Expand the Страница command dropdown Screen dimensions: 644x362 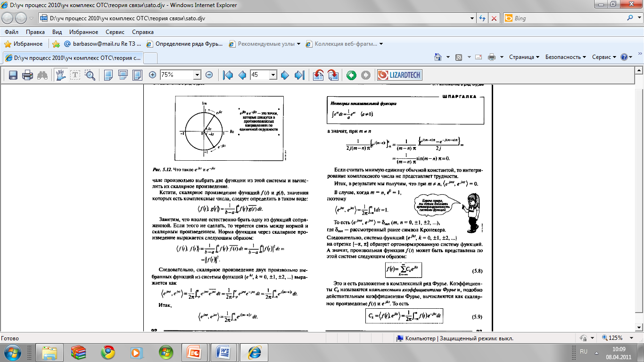[524, 57]
